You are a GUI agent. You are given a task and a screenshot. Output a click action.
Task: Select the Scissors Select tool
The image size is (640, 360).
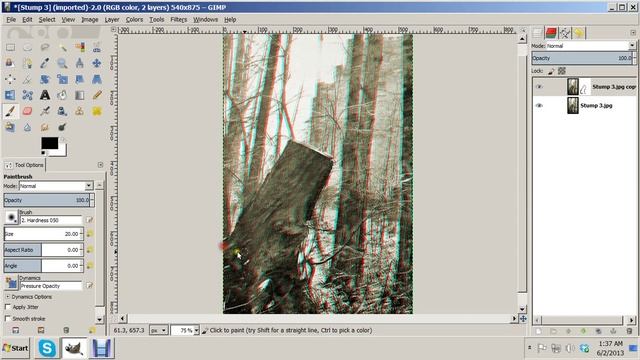[x=97, y=47]
